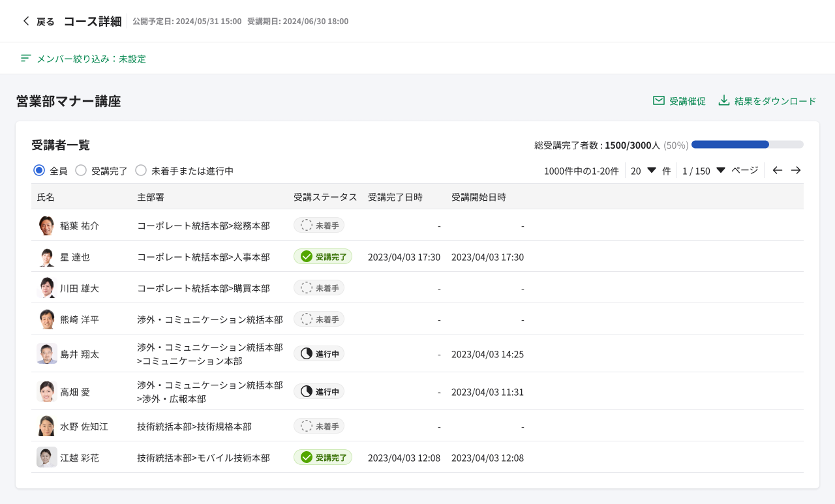The width and height of the screenshot is (835, 504).
Task: Sort by the 氏名 column header
Action: [46, 197]
